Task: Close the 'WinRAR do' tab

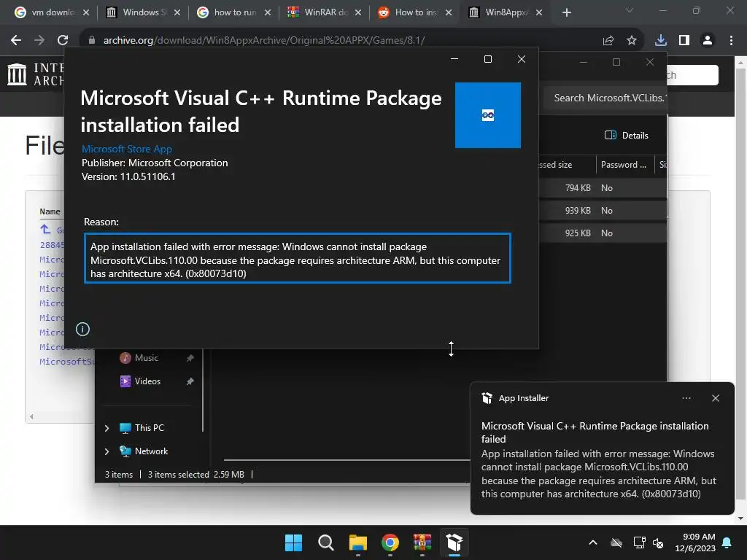Action: (x=357, y=12)
